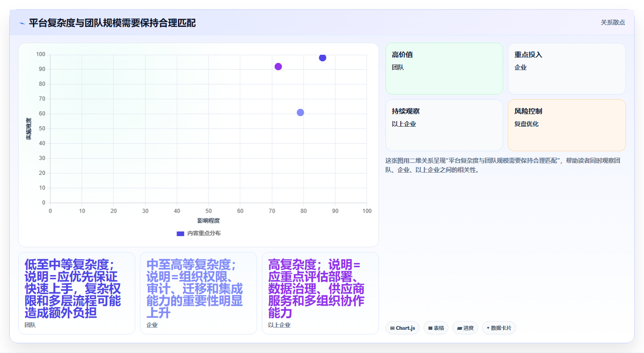Viewport: 644px width, 353px height.
Task: Click the 表格 tag chip
Action: [436, 328]
